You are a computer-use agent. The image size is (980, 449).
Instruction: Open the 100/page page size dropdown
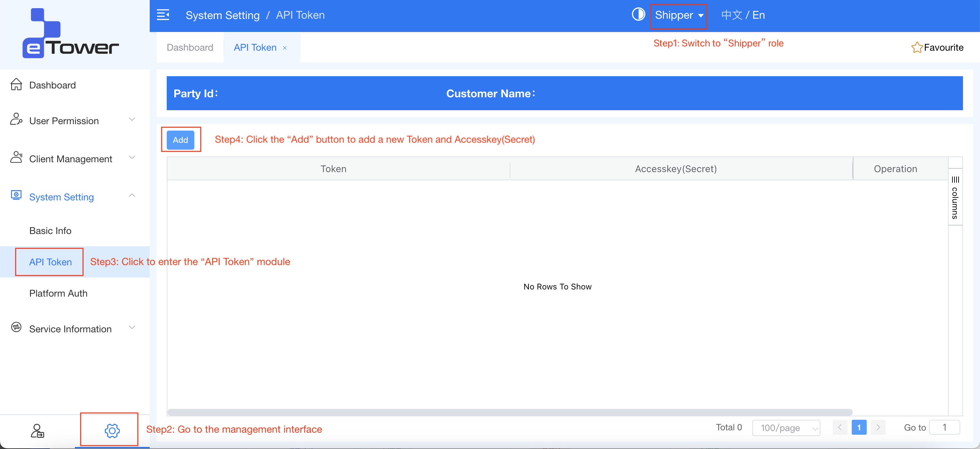(786, 428)
